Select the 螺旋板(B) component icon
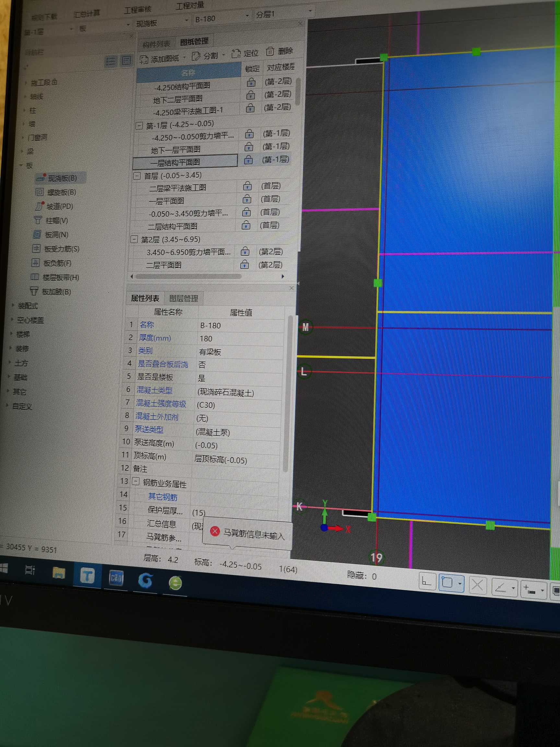 click(40, 192)
